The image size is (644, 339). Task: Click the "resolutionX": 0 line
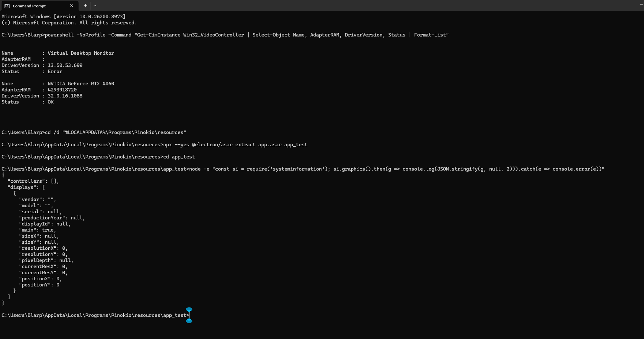coord(43,248)
